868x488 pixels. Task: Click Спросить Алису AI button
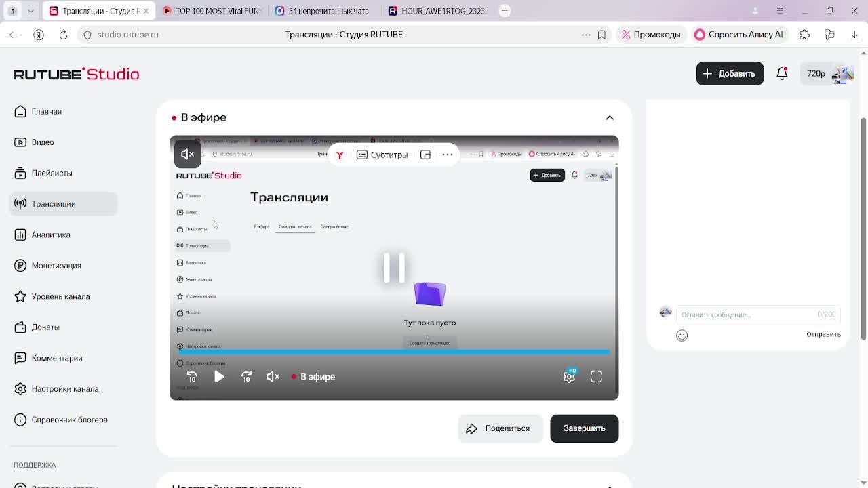point(738,35)
